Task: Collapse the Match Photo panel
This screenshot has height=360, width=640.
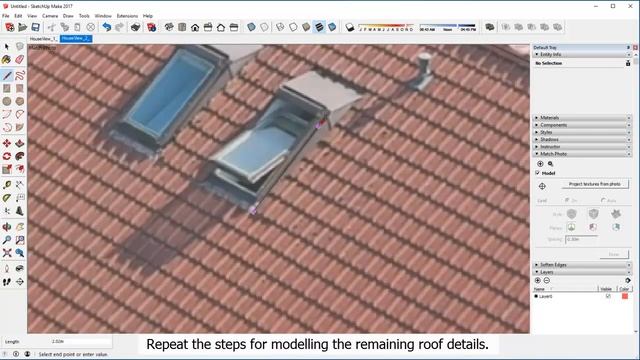Action: point(582,154)
